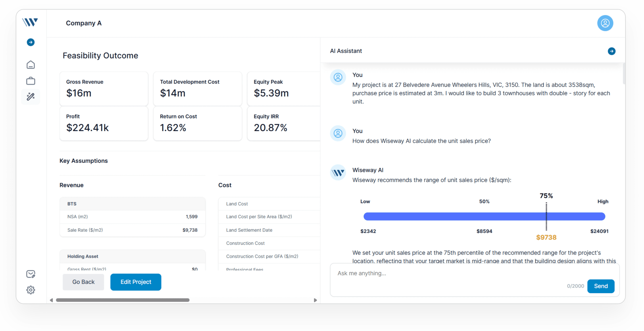Click the 'AI Assistant' panel title

coord(346,51)
